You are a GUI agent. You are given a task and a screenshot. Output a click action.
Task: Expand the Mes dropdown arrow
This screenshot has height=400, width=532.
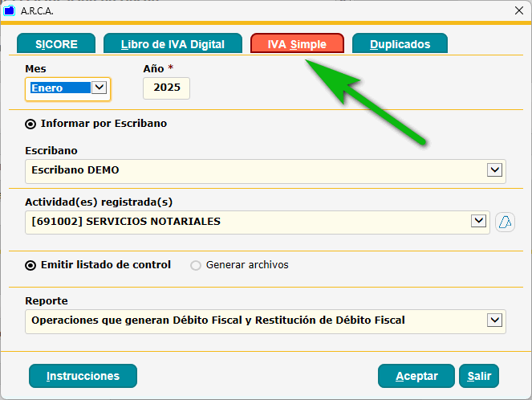coord(99,88)
